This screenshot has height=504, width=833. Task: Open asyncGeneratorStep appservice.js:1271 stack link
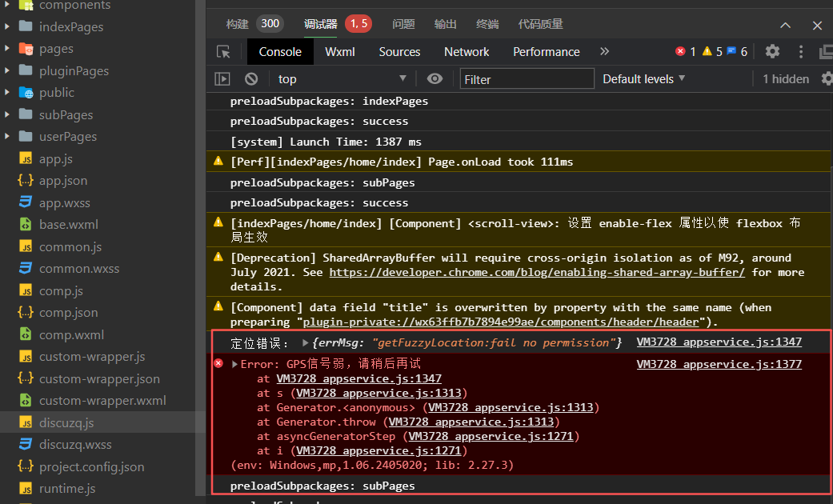pyautogui.click(x=491, y=437)
